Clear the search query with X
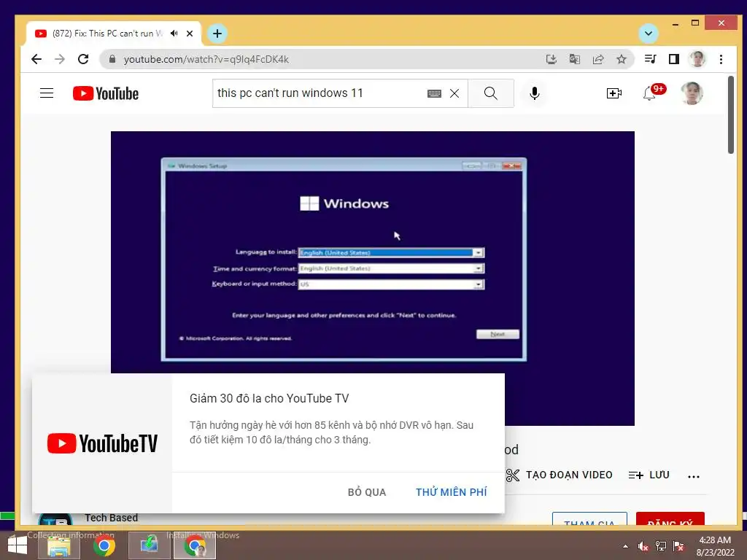The height and width of the screenshot is (560, 747). [x=454, y=93]
